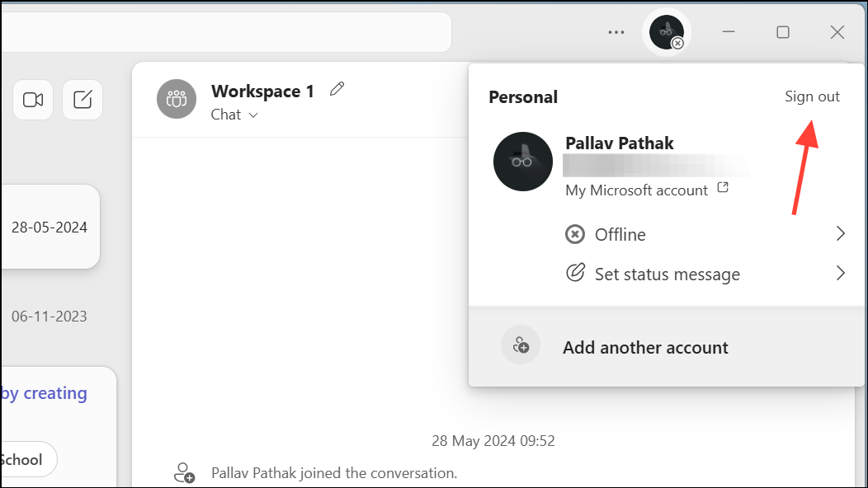This screenshot has height=488, width=868.
Task: Click the Offline status icon
Action: click(574, 234)
